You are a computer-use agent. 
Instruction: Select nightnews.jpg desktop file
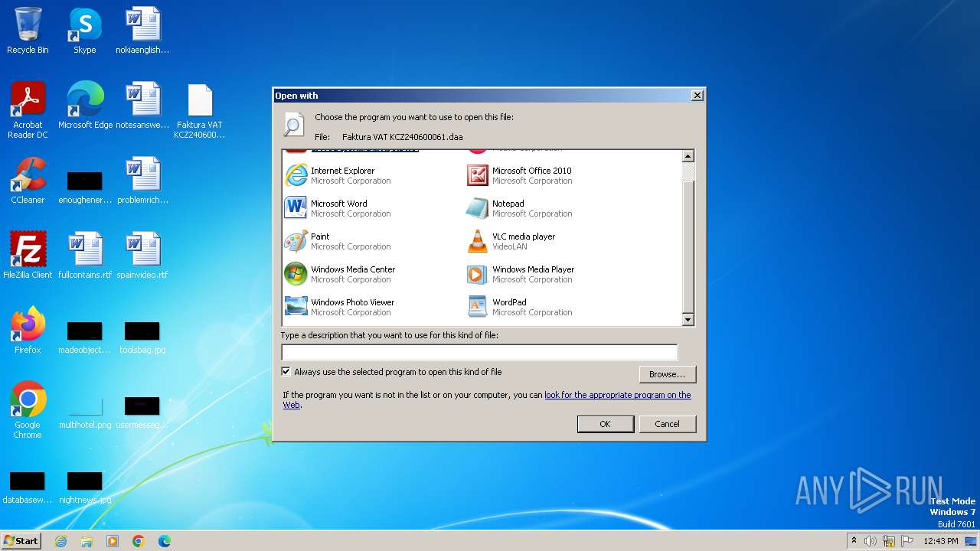click(85, 488)
